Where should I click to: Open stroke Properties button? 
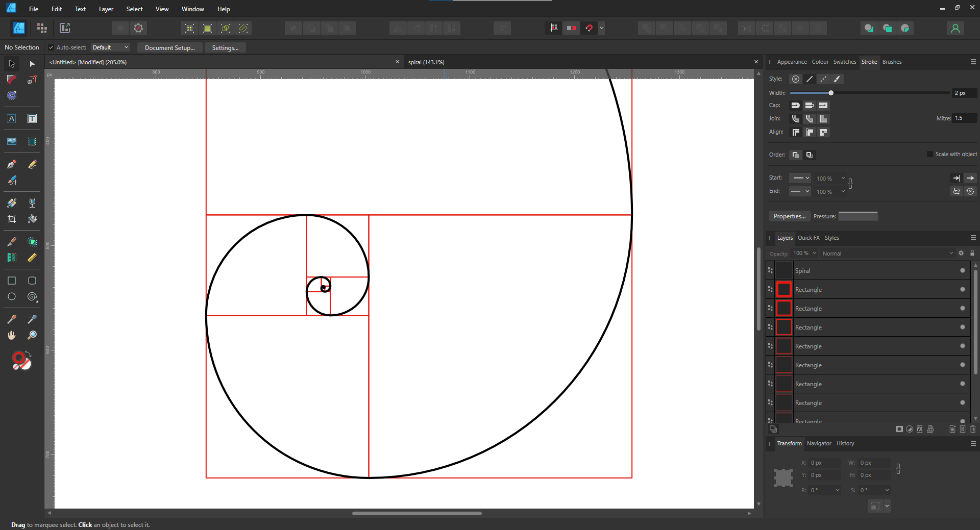click(x=790, y=216)
